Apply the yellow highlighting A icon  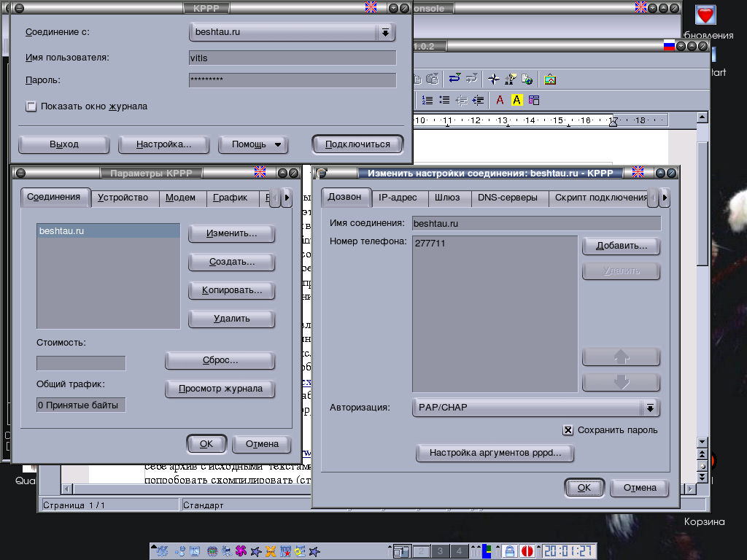coord(517,100)
